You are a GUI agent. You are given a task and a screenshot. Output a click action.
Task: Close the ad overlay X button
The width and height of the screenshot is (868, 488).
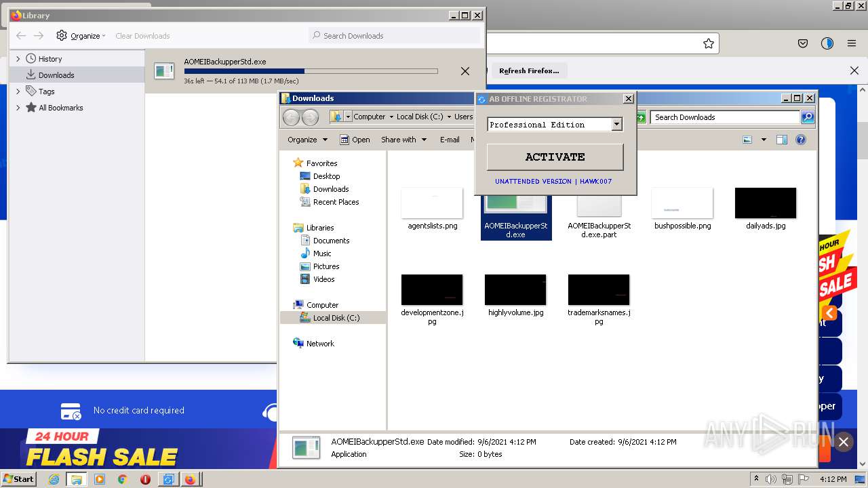click(843, 442)
